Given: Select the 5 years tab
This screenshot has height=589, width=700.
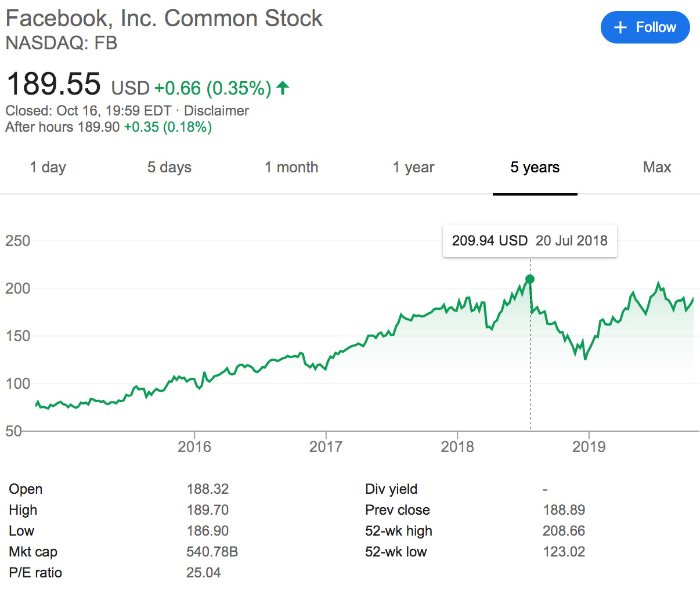Looking at the screenshot, I should [x=535, y=168].
